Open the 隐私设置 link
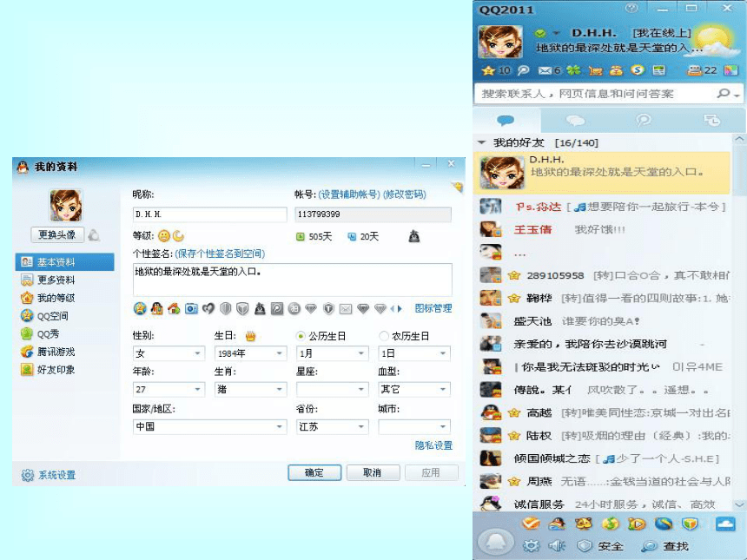 pos(433,445)
